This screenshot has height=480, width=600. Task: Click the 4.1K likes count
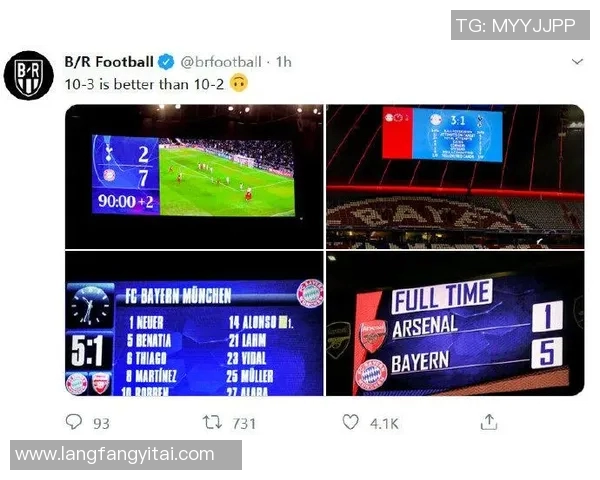384,424
